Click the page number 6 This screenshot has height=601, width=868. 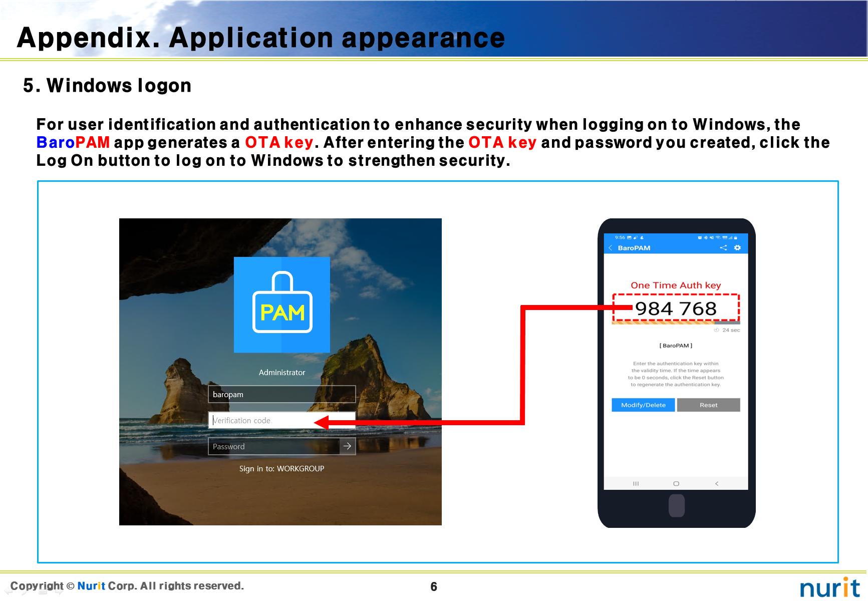[434, 586]
